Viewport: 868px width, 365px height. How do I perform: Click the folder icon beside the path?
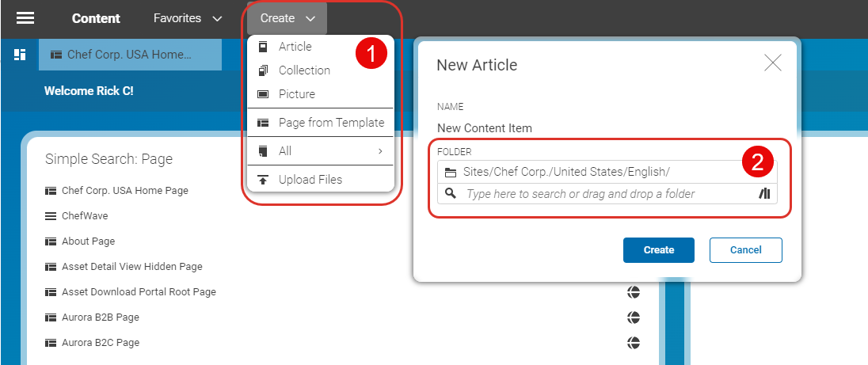click(x=451, y=173)
